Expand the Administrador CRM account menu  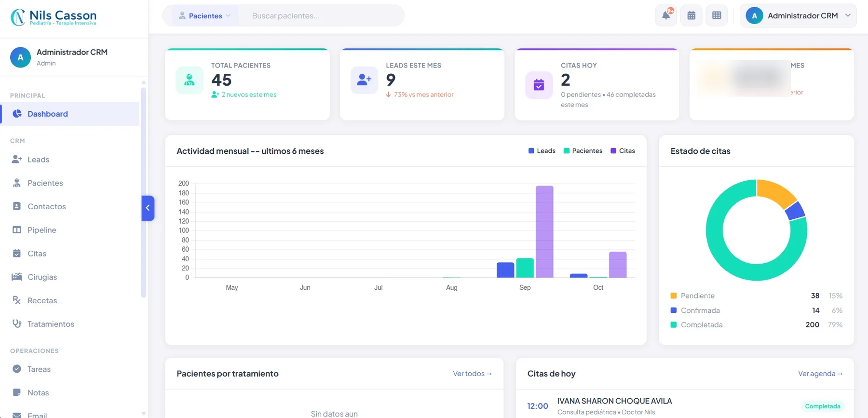tap(798, 16)
